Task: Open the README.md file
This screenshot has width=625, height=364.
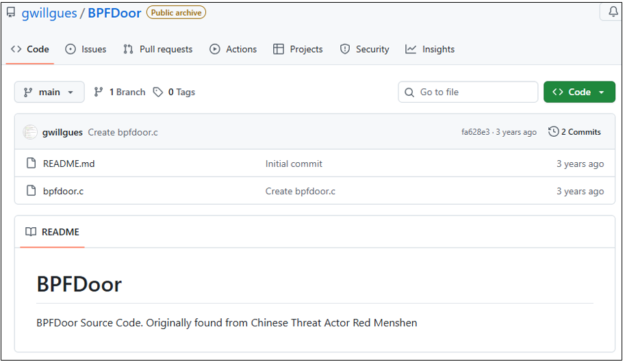Action: [x=69, y=164]
